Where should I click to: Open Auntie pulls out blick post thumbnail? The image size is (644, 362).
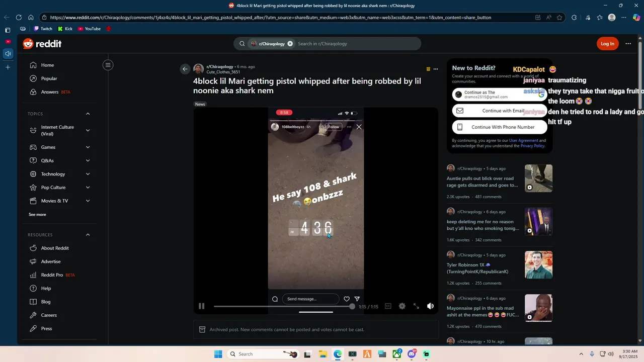tap(538, 178)
